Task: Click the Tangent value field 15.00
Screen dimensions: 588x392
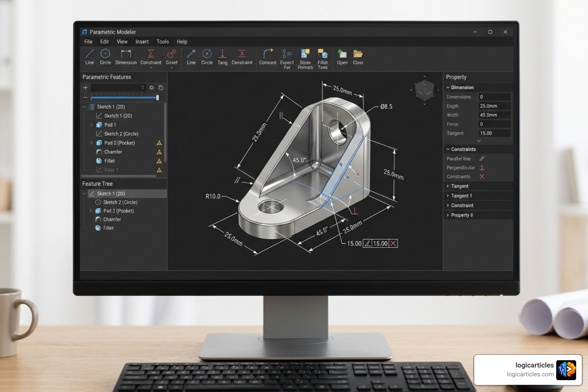Action: tap(494, 133)
